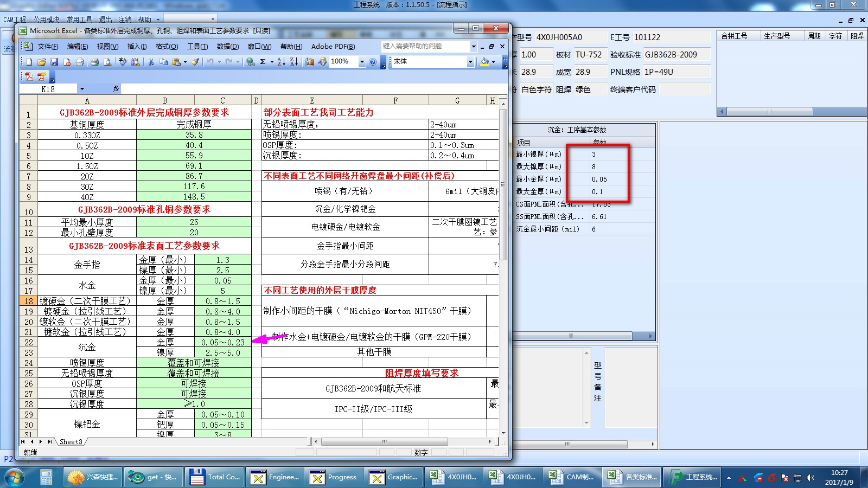The width and height of the screenshot is (868, 488).
Task: Toggle the Drawing toolbar icon
Action: pyautogui.click(x=322, y=62)
